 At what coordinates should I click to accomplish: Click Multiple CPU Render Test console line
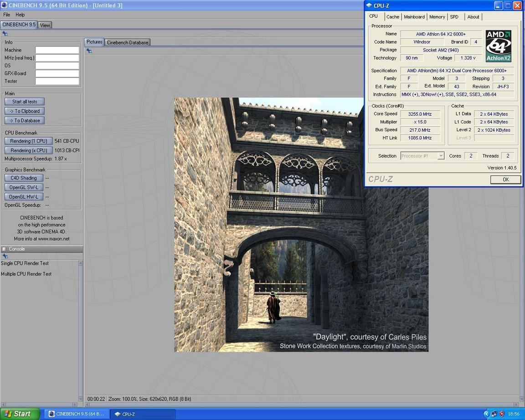tap(26, 274)
